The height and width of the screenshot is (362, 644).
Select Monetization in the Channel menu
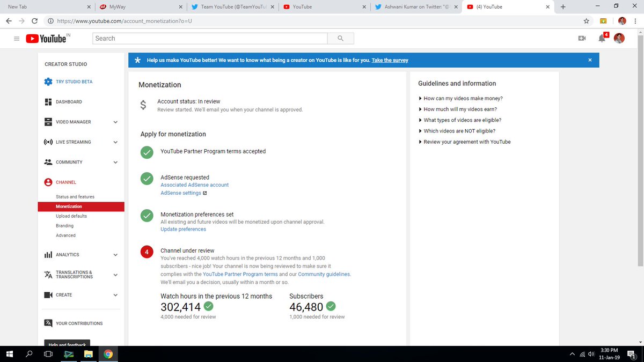point(81,206)
